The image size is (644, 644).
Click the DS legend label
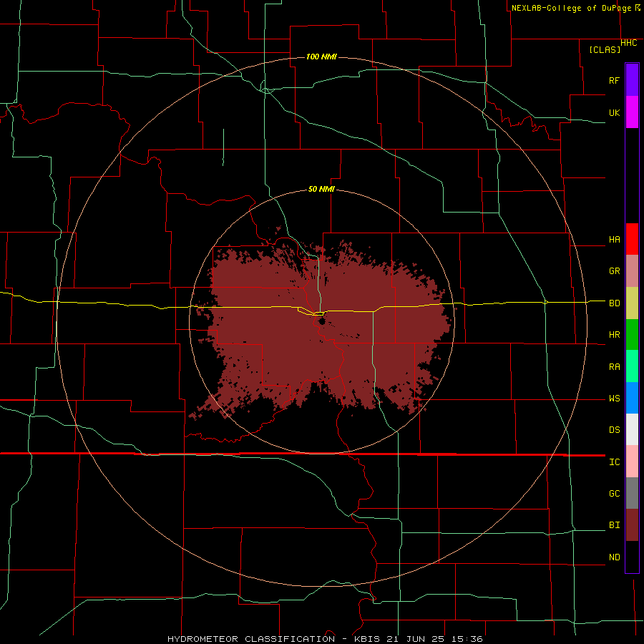tap(614, 430)
